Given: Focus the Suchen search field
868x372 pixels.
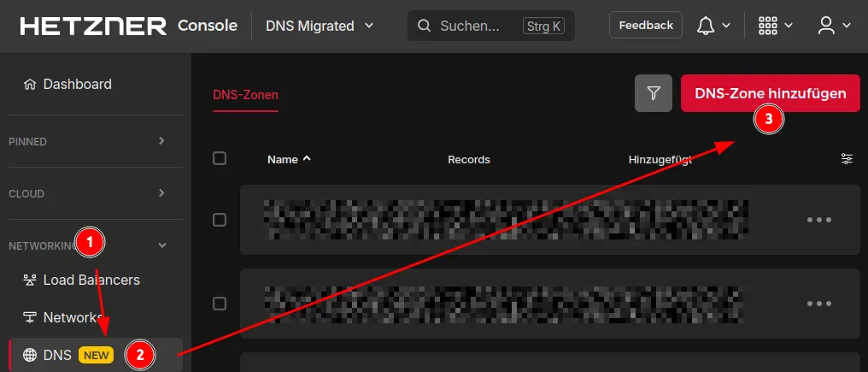Looking at the screenshot, I should [x=491, y=26].
